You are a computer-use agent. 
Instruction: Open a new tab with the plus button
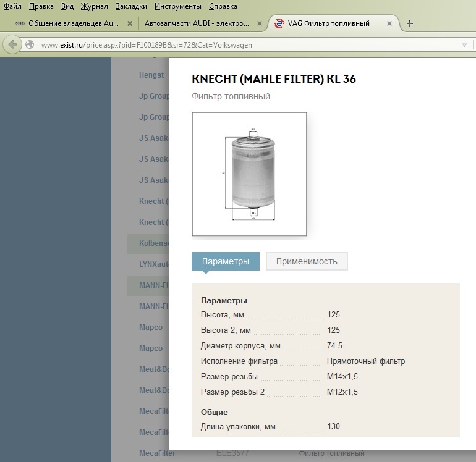click(x=409, y=23)
